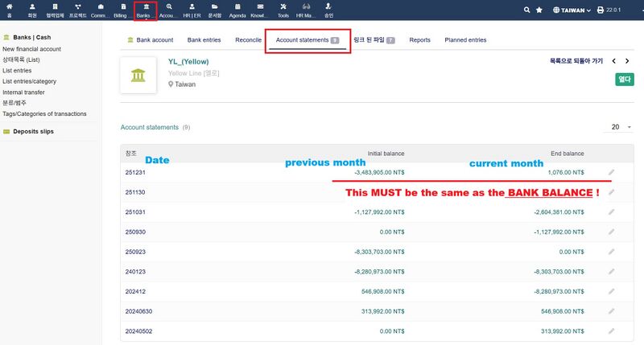644x345 pixels.
Task: Click the End balance column header
Action: [568, 154]
